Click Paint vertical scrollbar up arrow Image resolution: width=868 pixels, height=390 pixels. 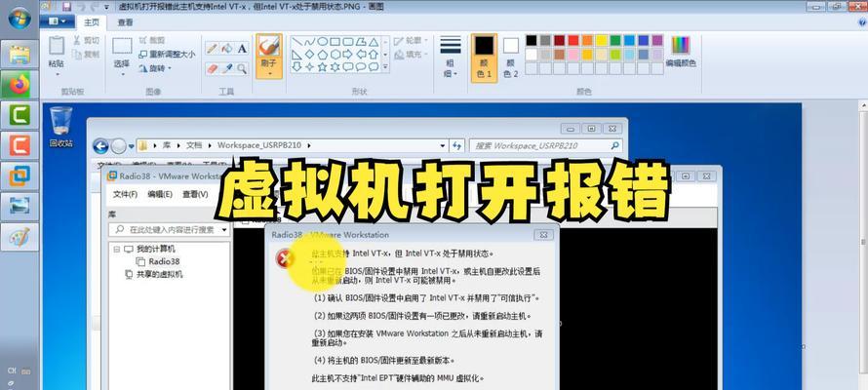pyautogui.click(x=863, y=106)
